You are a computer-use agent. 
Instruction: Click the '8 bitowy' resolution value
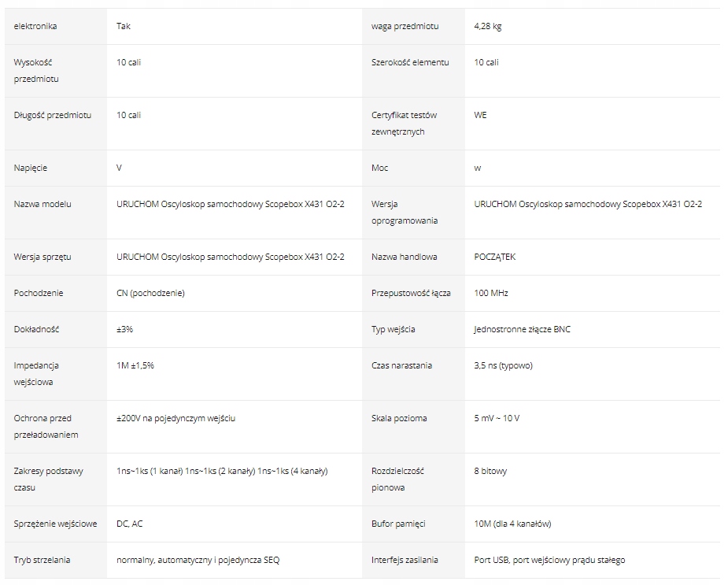click(491, 471)
